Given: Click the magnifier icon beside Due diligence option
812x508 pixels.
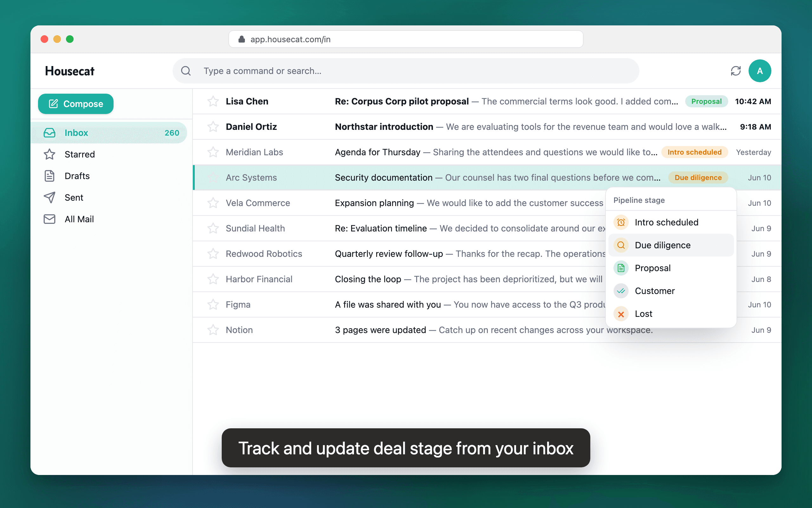Looking at the screenshot, I should [x=621, y=245].
